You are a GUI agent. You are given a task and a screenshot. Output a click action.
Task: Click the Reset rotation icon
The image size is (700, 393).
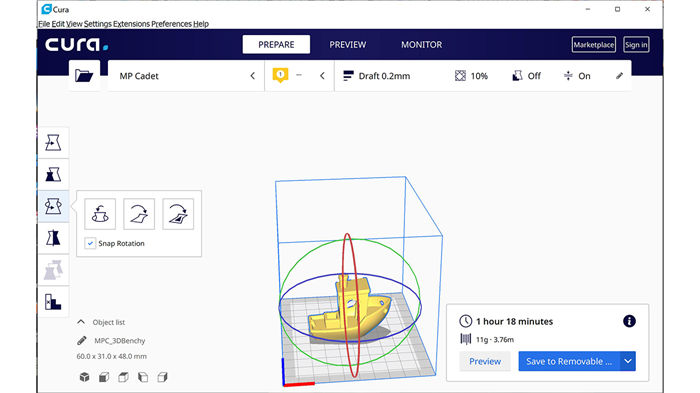click(x=100, y=214)
